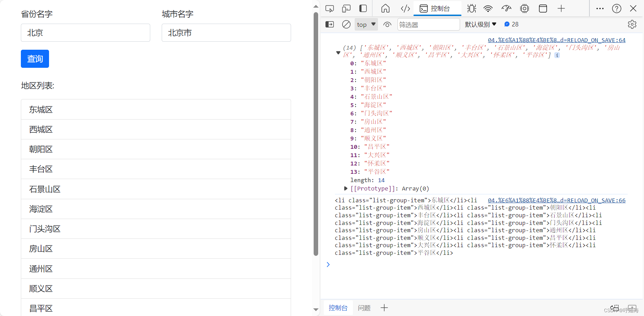Click the page vertical scrollbar thumb
Screen dimensions: 644x316
tap(316, 134)
